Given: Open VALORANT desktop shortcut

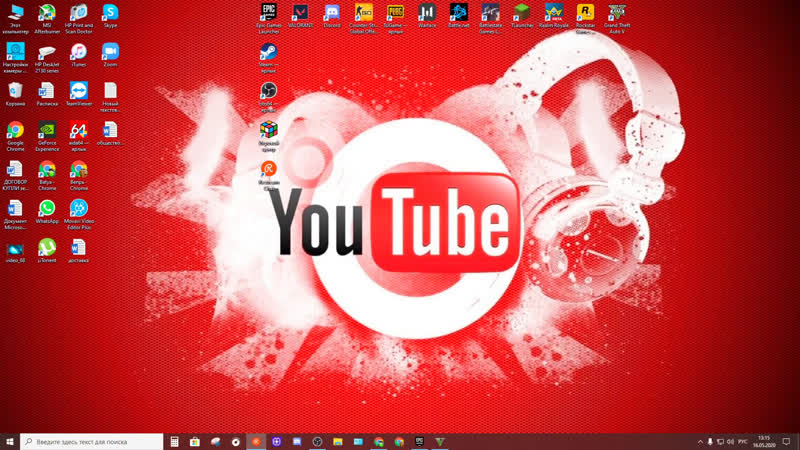Looking at the screenshot, I should (x=301, y=16).
